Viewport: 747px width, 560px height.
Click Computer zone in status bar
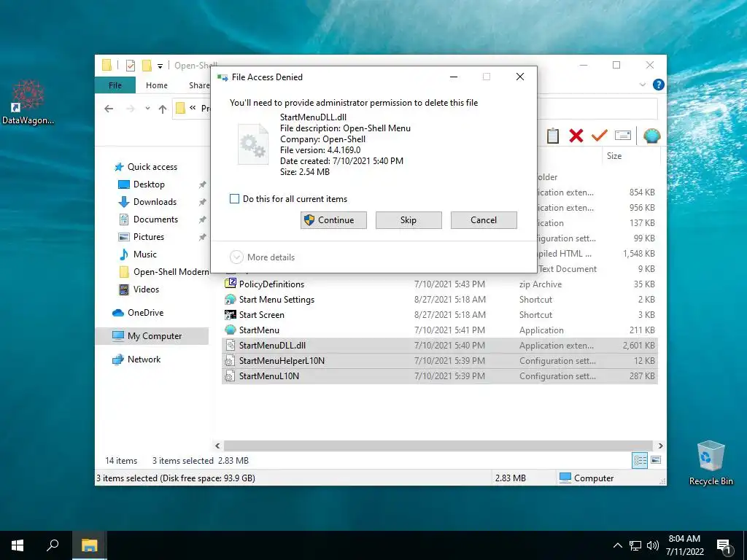587,478
